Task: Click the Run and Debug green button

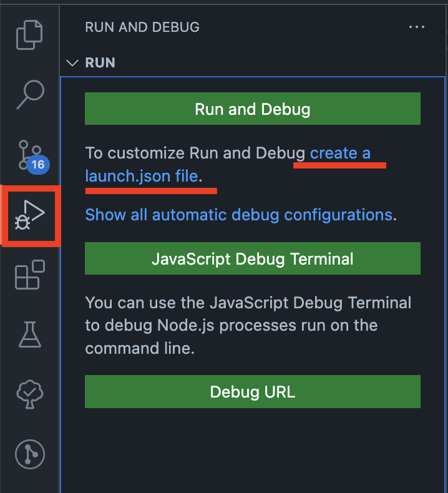Action: point(253,109)
